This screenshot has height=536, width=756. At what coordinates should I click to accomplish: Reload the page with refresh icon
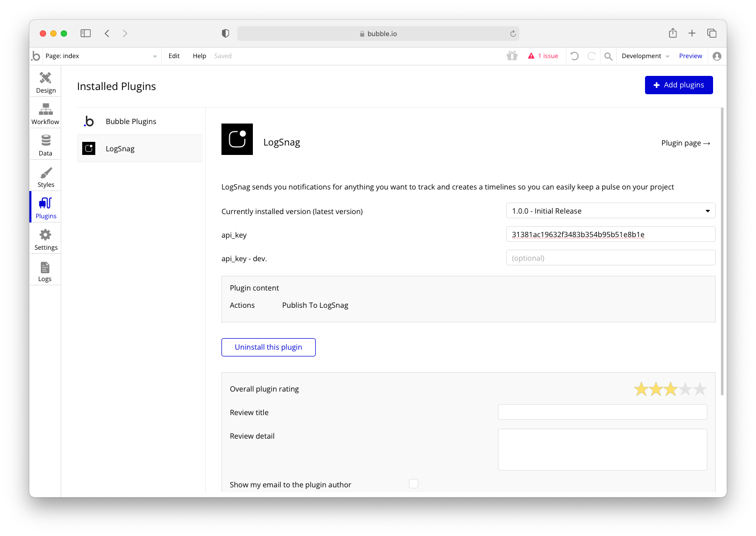pyautogui.click(x=513, y=33)
